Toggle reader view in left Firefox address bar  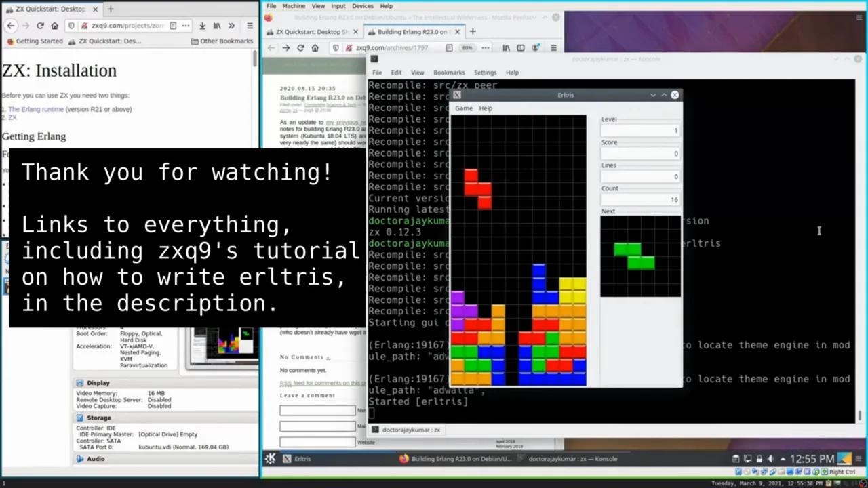[173, 26]
